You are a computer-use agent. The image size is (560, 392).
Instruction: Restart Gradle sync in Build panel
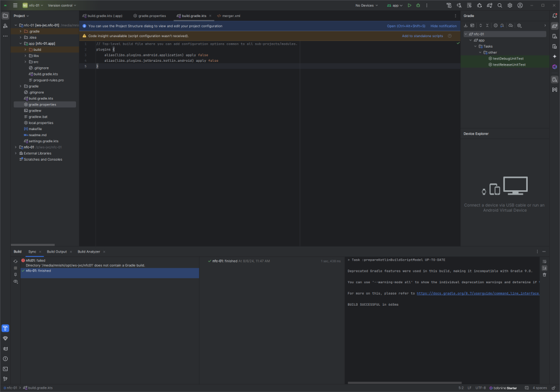click(x=15, y=261)
